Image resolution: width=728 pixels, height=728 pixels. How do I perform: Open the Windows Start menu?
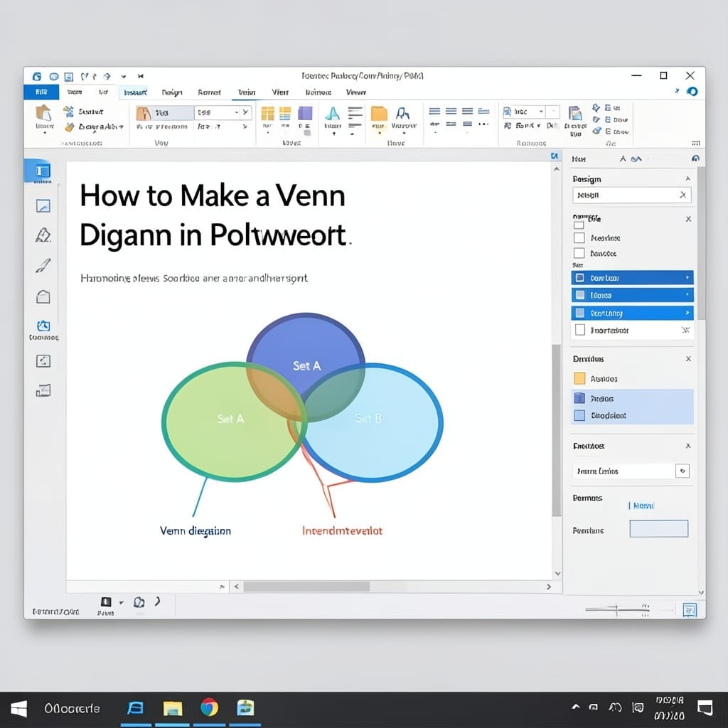(18, 709)
